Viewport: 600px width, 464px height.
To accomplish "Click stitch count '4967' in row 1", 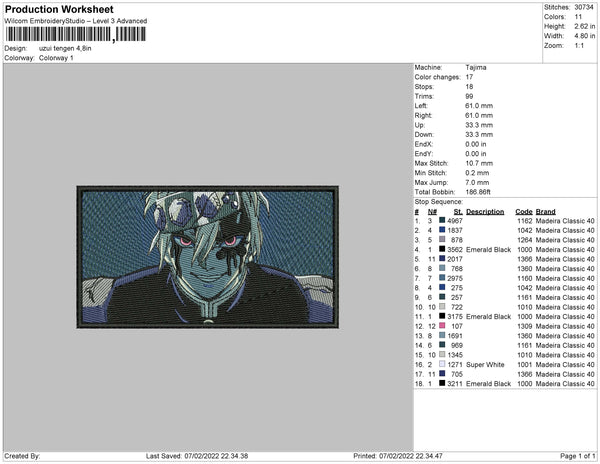I will 455,221.
